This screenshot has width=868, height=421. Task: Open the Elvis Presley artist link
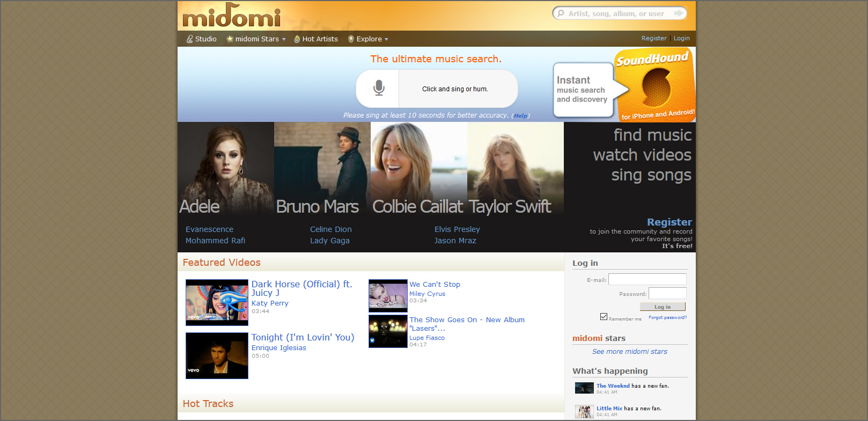click(x=457, y=229)
